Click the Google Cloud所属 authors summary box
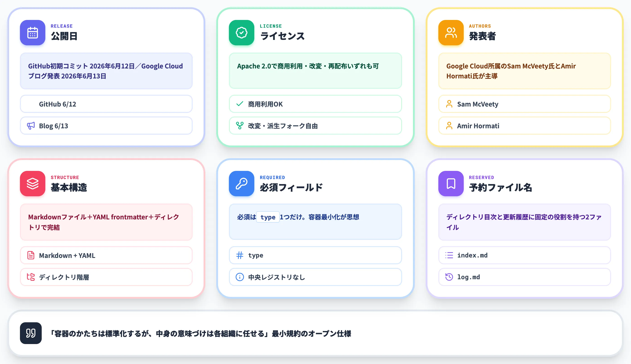This screenshot has width=631, height=364. coord(524,71)
